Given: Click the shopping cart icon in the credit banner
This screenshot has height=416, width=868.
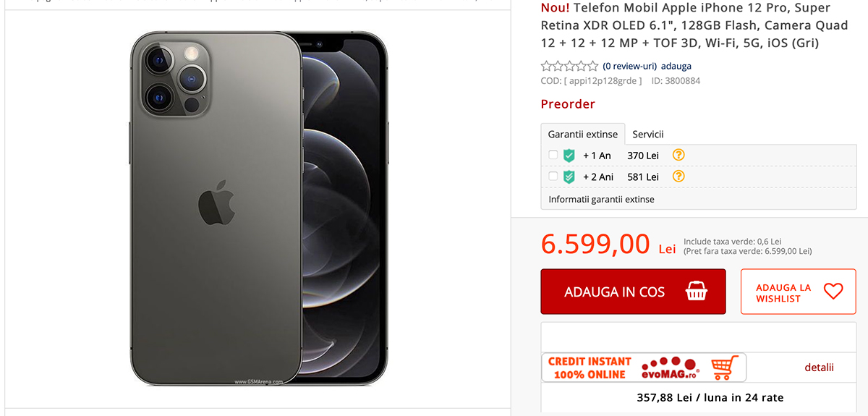Looking at the screenshot, I should (725, 367).
